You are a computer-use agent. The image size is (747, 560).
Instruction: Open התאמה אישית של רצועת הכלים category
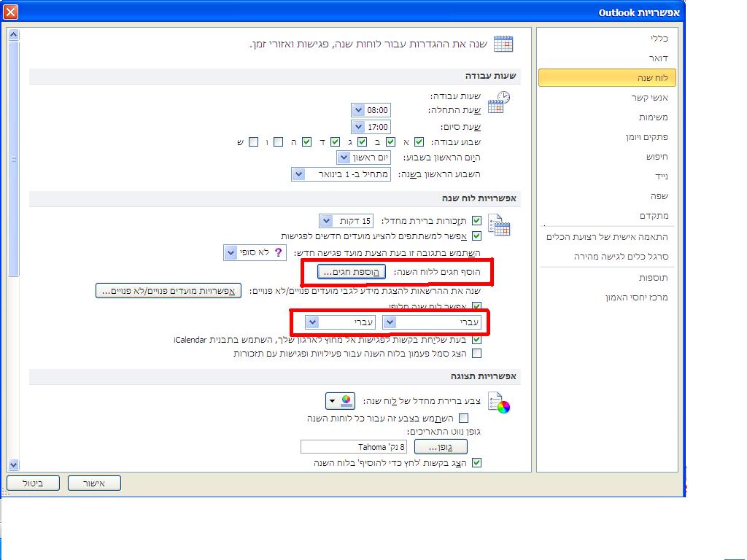(x=607, y=237)
